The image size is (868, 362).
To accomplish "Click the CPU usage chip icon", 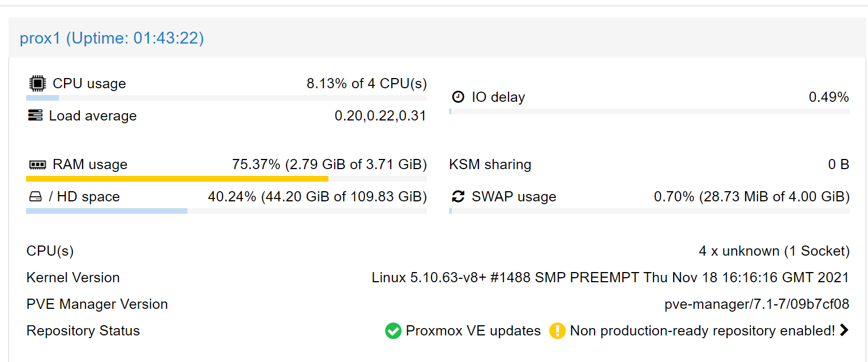I will [x=37, y=84].
